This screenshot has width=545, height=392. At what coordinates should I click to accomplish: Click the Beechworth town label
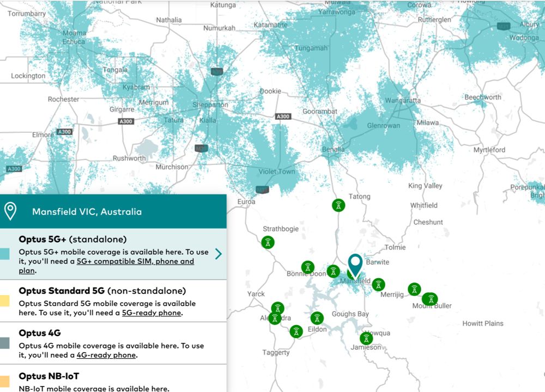pos(483,97)
